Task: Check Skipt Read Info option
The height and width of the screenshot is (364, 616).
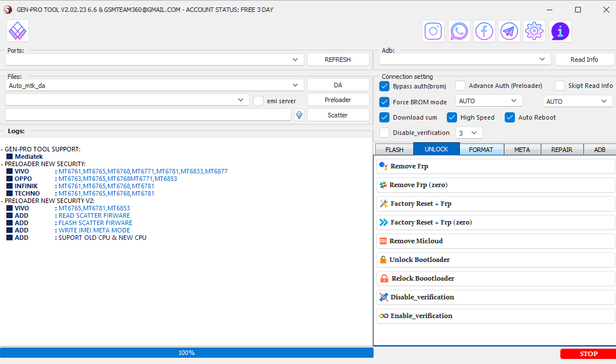Action: click(560, 86)
